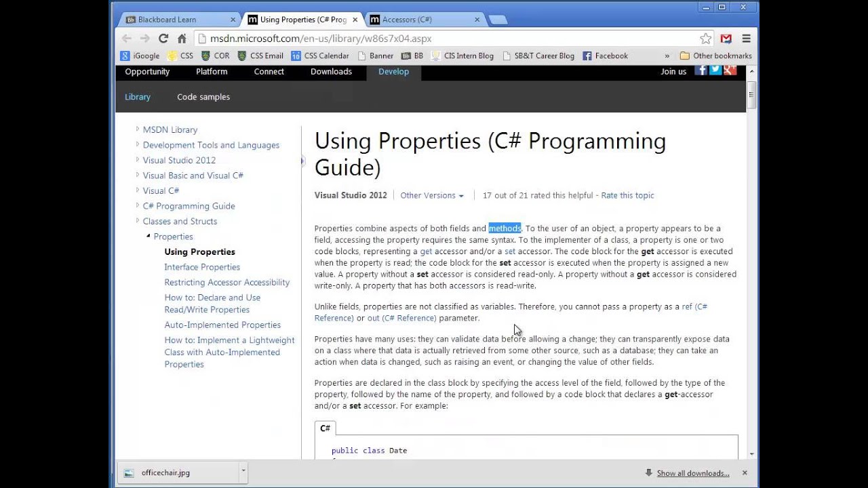Click the out (C# Reference) link

401,318
